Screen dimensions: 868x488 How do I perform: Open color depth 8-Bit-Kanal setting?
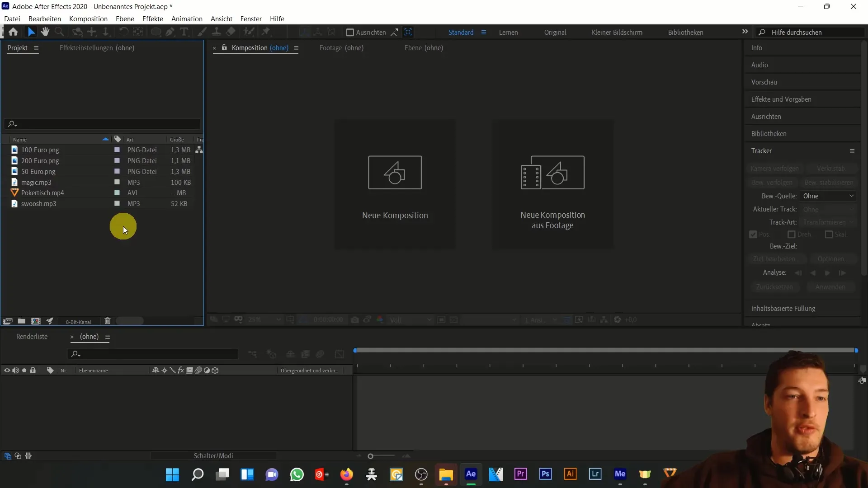click(79, 322)
